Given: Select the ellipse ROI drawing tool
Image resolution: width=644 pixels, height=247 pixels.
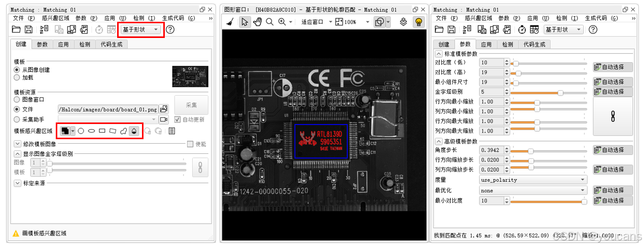Looking at the screenshot, I should point(91,131).
